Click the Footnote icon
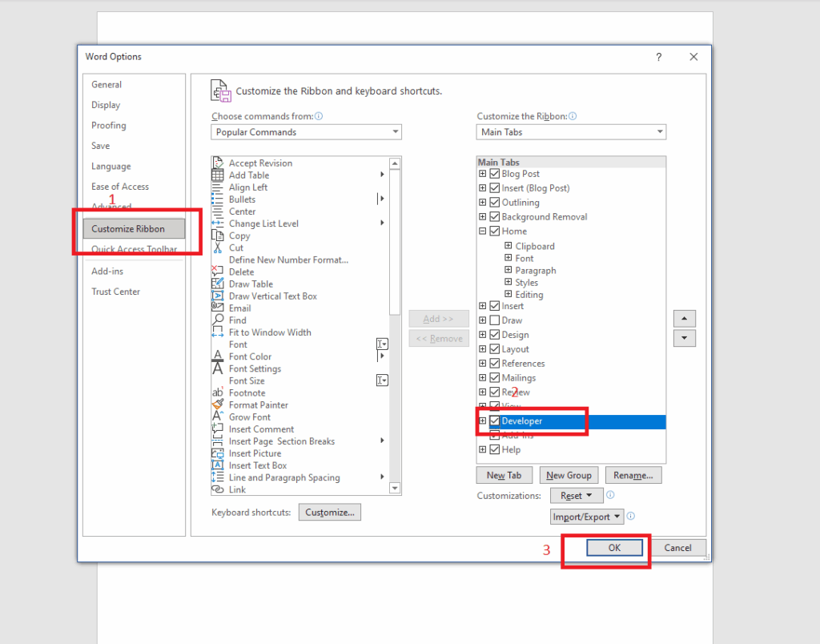The height and width of the screenshot is (644, 820). [x=218, y=392]
